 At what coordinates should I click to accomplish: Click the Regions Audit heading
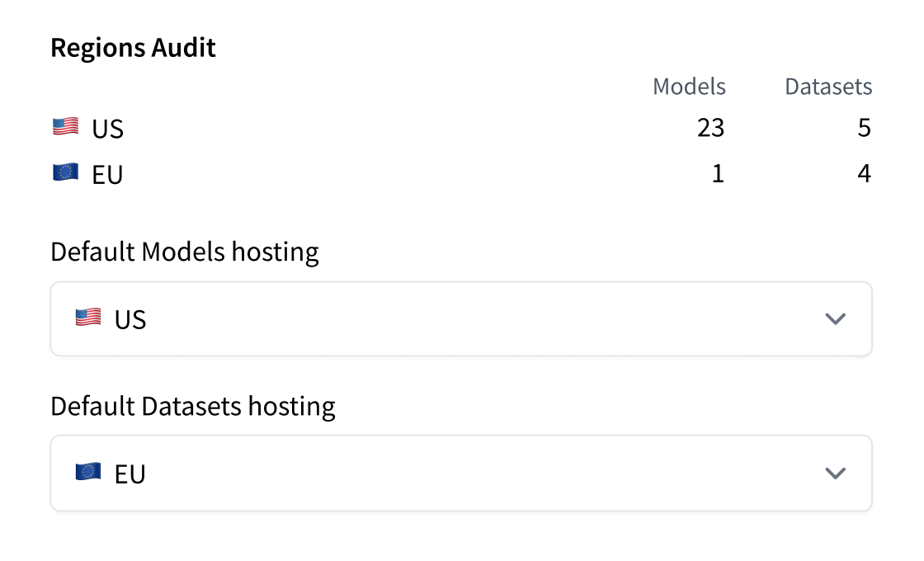pyautogui.click(x=133, y=48)
